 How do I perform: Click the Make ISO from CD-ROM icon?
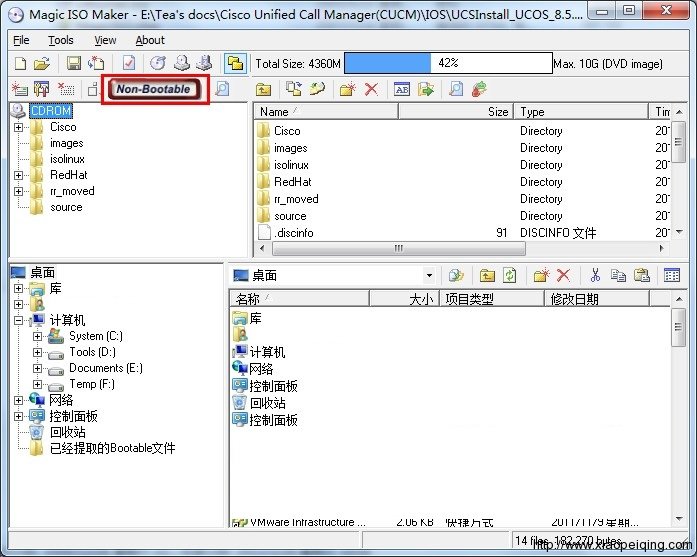tap(182, 63)
